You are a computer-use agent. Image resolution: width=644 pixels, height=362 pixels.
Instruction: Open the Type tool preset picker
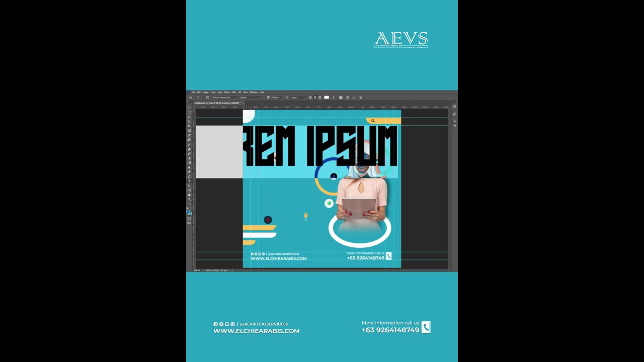[198, 98]
